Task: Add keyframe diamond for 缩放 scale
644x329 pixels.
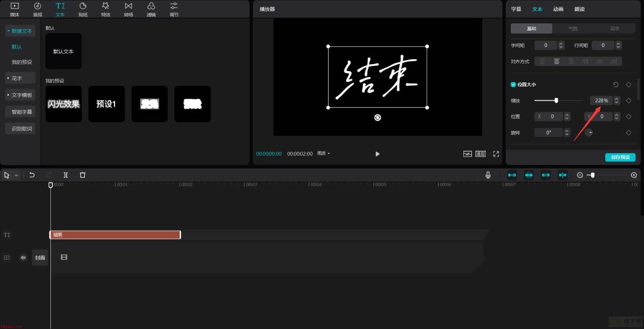Action: pos(628,101)
